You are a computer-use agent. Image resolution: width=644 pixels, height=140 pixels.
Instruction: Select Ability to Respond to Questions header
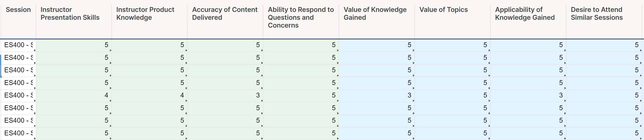pos(301,18)
